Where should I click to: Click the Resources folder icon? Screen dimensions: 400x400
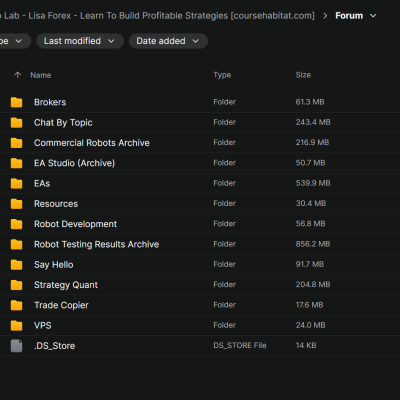tap(16, 204)
